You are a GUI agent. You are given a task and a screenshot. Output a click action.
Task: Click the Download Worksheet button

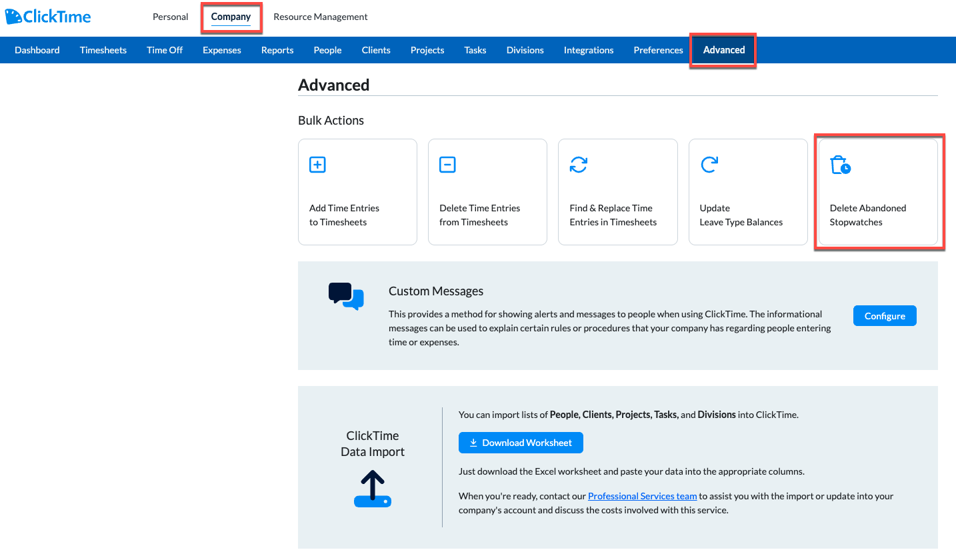coord(521,443)
